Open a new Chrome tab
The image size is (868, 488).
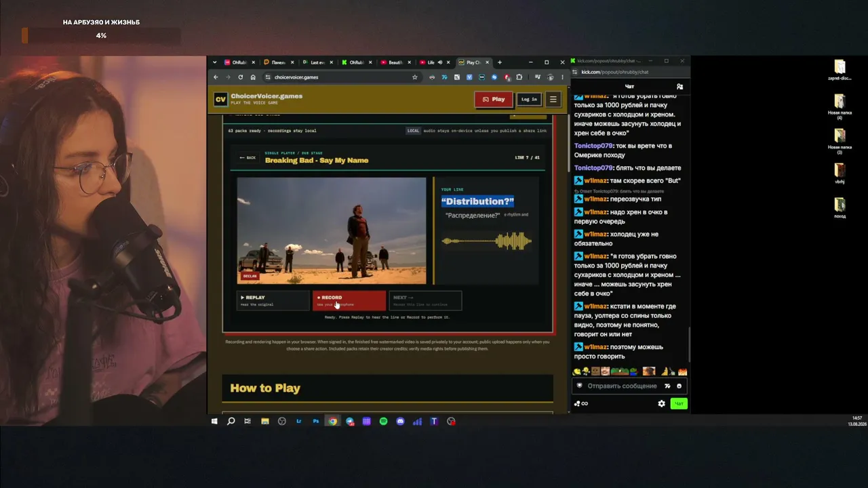(x=500, y=62)
